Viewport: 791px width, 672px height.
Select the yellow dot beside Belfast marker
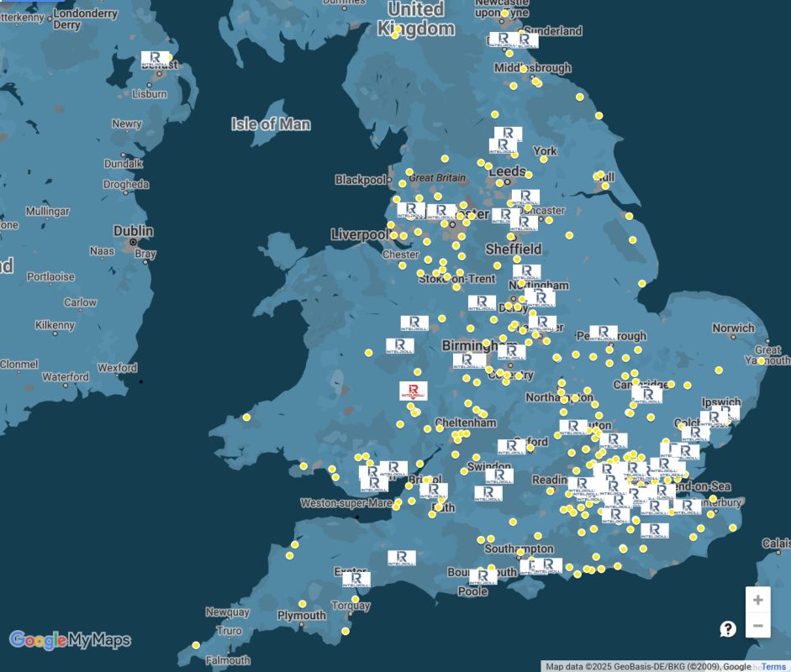(170, 58)
